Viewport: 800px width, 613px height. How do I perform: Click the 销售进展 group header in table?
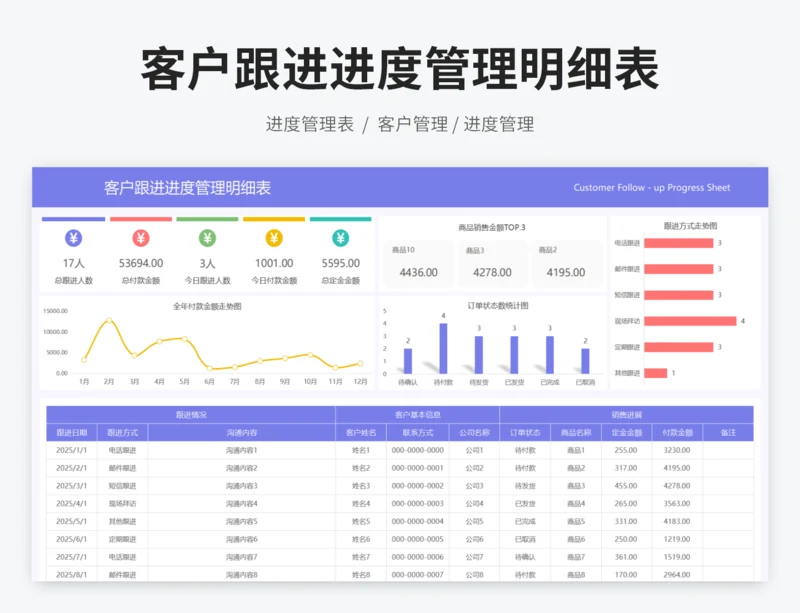[627, 415]
